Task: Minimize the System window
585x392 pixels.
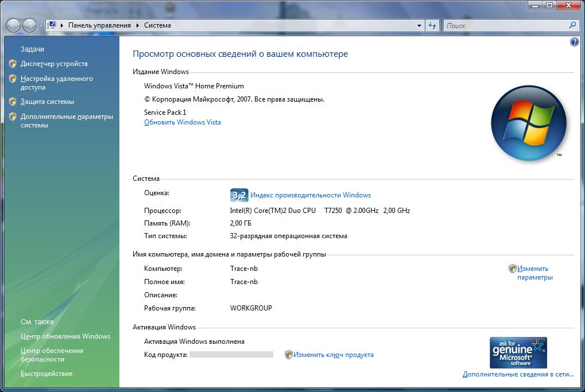Action: pyautogui.click(x=536, y=5)
